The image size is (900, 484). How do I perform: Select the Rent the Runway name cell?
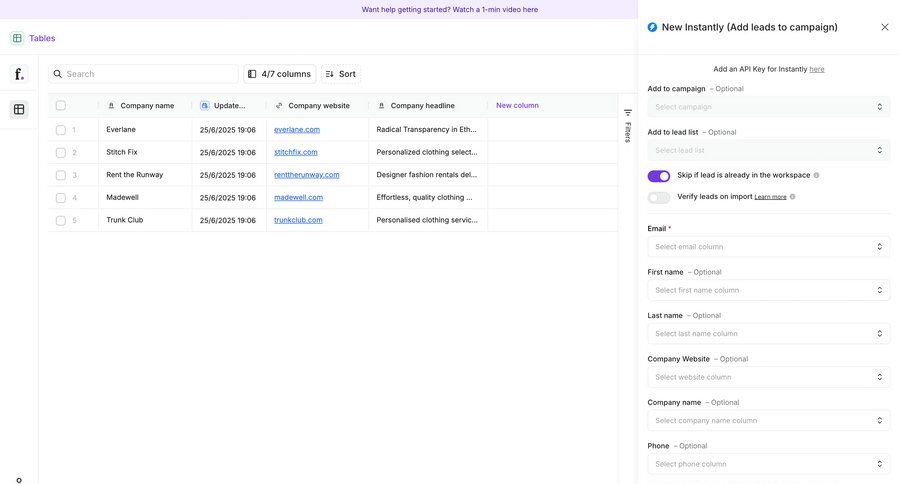145,175
